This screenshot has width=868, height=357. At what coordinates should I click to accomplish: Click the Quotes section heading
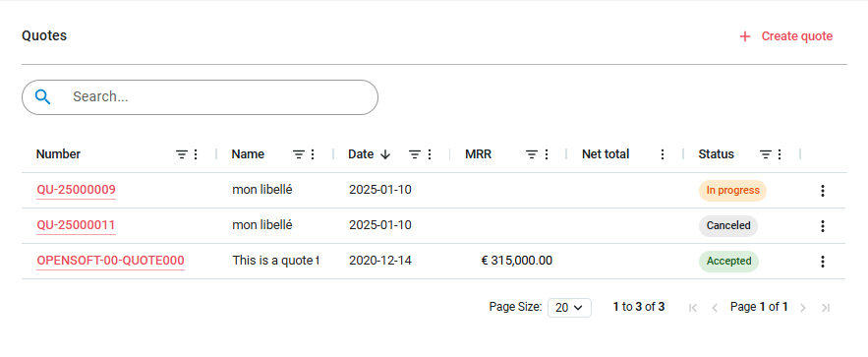[44, 36]
